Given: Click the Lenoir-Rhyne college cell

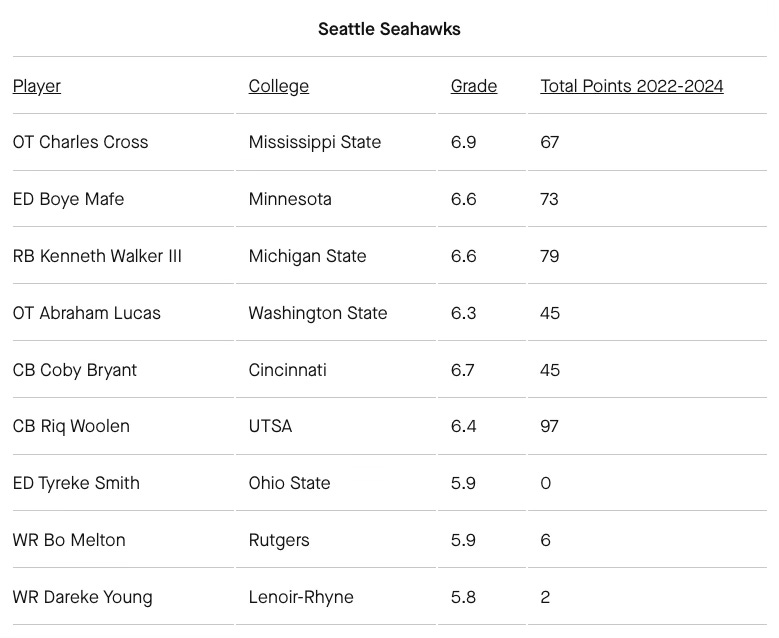Looking at the screenshot, I should [301, 597].
